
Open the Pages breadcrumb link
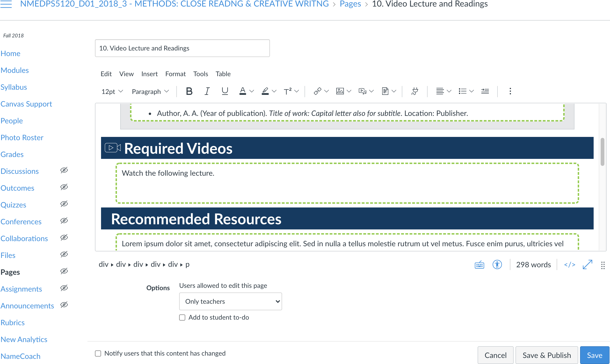(350, 4)
